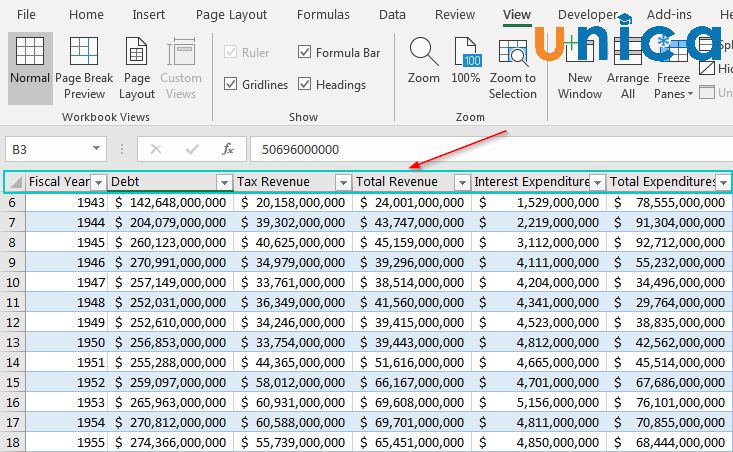Select total revenue cell 69,701,000,000
The width and height of the screenshot is (733, 452).
(x=412, y=422)
